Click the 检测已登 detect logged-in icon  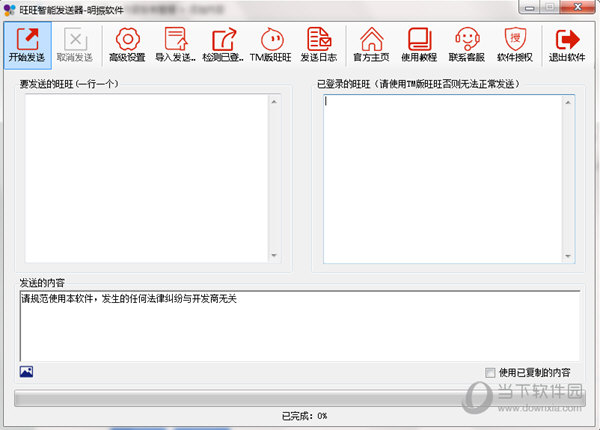(223, 45)
